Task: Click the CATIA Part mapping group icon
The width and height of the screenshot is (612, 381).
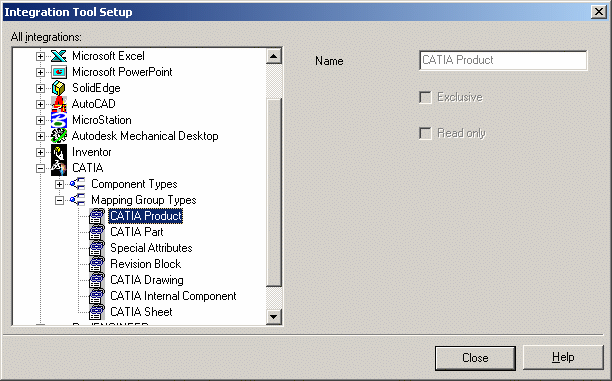Action: coord(97,232)
